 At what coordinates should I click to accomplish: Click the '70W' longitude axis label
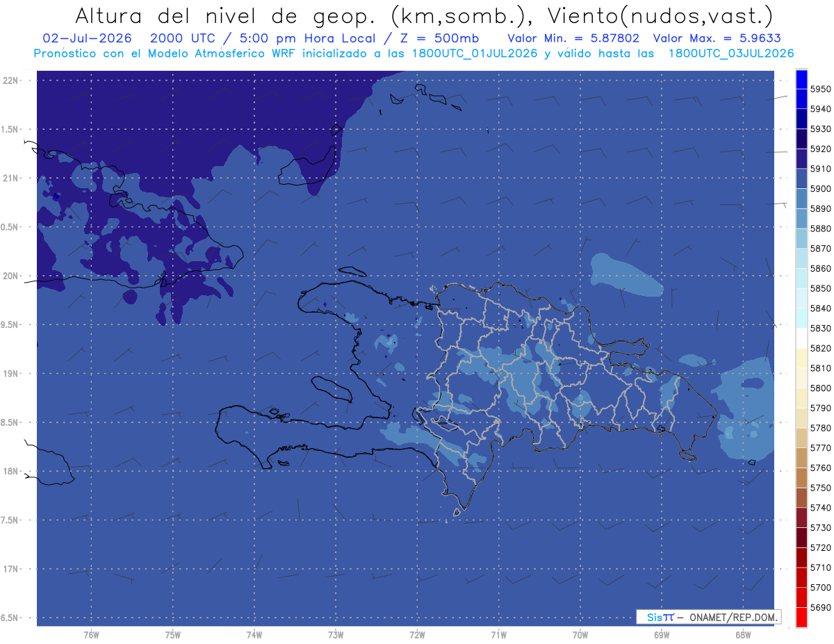pos(580,635)
